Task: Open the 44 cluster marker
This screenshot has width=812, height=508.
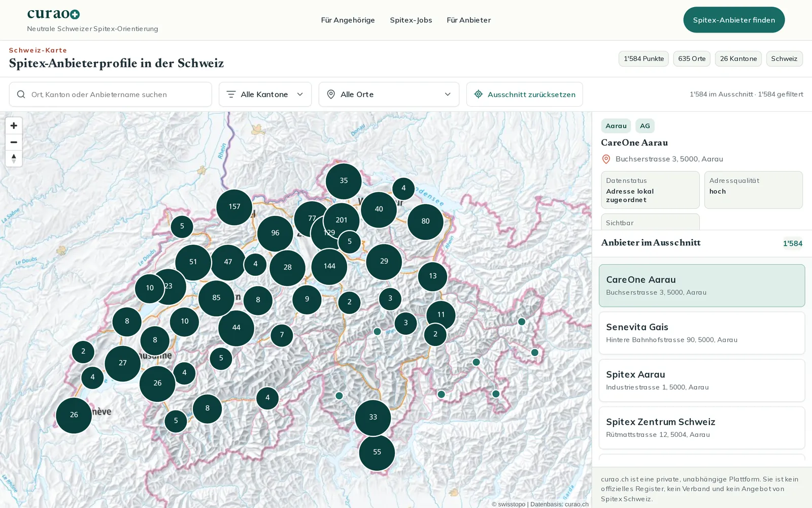Action: point(236,328)
